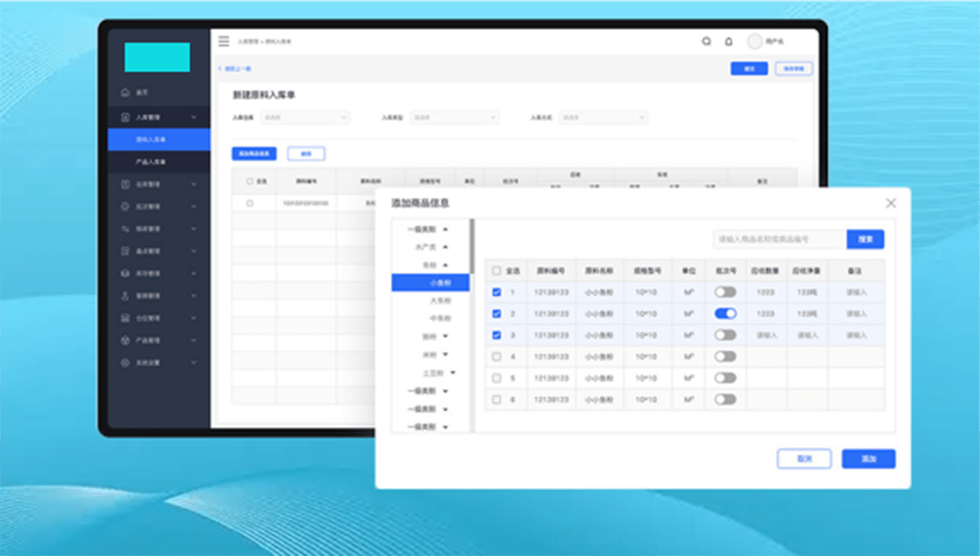Uncheck the checkbox for dialog row 3

(x=496, y=335)
